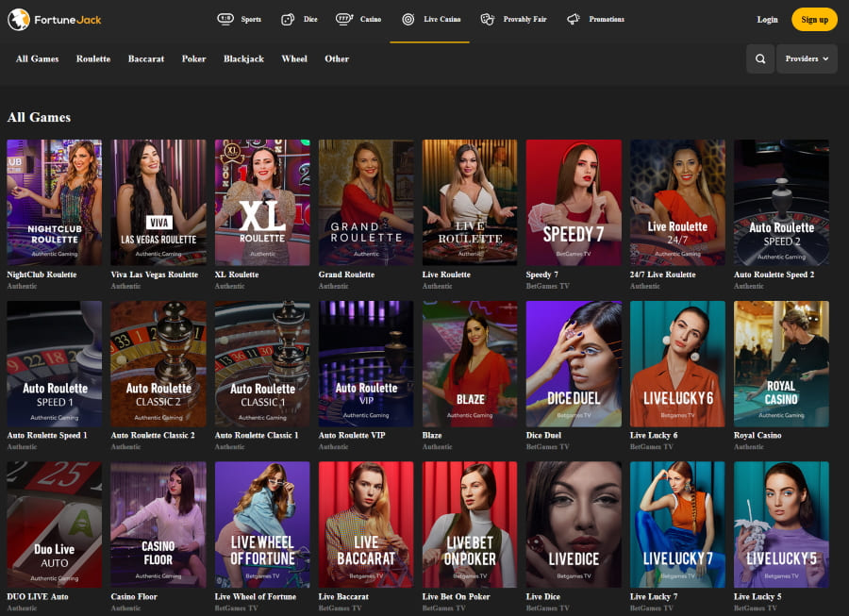This screenshot has height=616, width=849.
Task: Open the Duo Live Auto thumbnail
Action: (x=54, y=524)
